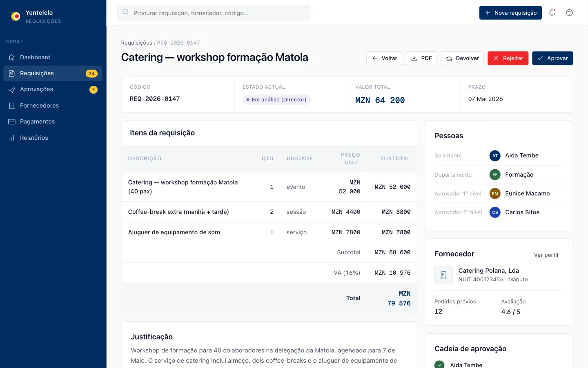
Task: Click the prazo date 07 Mai 2026
Action: coord(486,99)
